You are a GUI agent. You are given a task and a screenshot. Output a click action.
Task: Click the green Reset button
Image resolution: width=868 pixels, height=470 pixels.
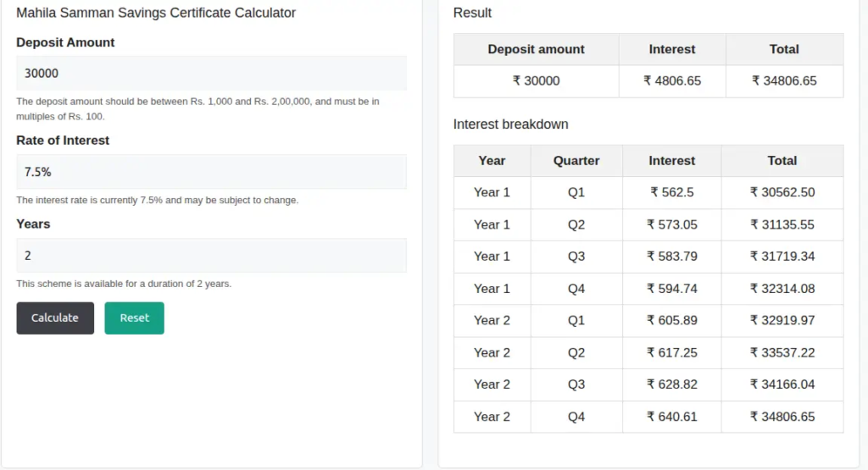[134, 318]
